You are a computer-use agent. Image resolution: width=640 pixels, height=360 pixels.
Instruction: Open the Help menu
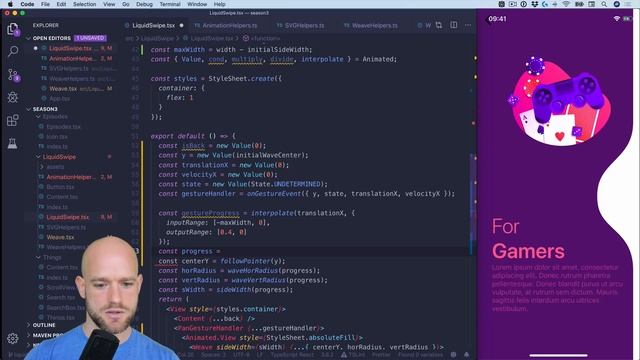tap(220, 4)
